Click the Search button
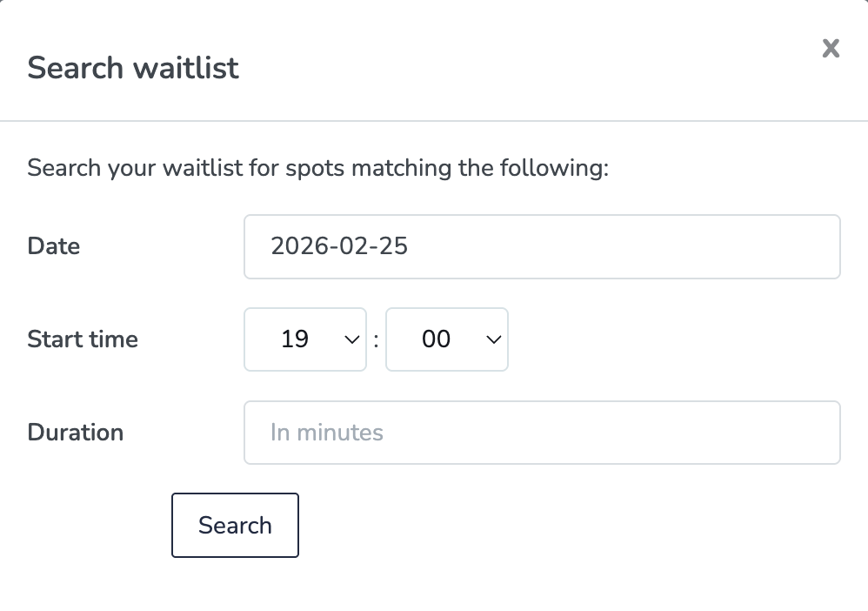Screen dimensions: 868x611 tap(235, 525)
